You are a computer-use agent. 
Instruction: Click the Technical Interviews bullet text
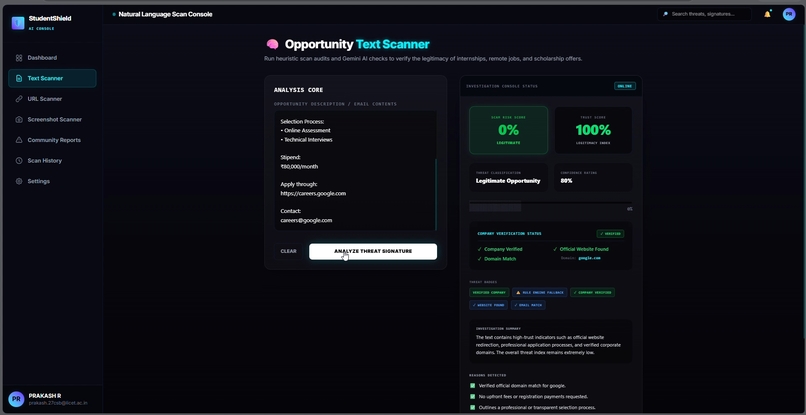click(308, 140)
